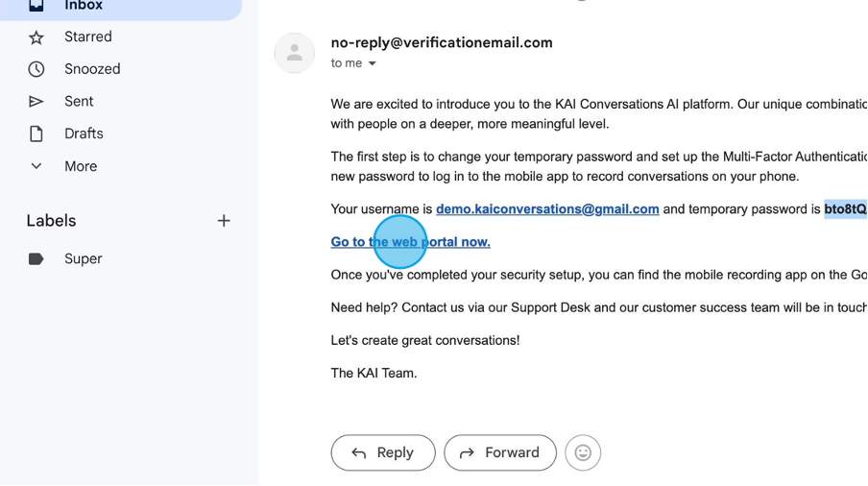Open the Inbox folder

[84, 6]
